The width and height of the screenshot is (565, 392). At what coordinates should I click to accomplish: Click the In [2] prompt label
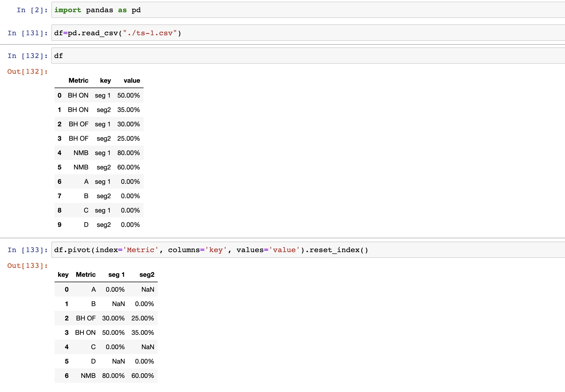[x=32, y=10]
